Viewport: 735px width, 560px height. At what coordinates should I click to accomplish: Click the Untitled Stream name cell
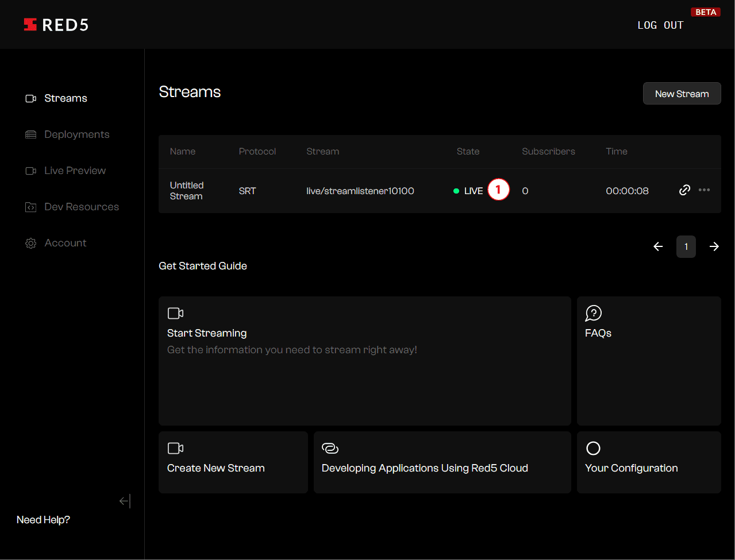tap(187, 191)
